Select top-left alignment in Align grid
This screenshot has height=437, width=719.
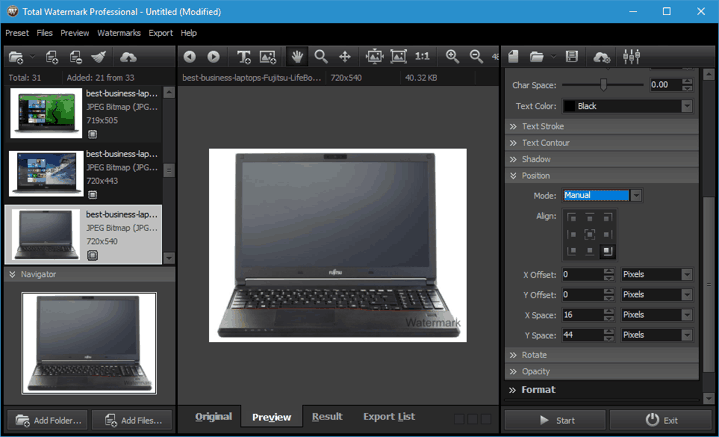(x=572, y=217)
